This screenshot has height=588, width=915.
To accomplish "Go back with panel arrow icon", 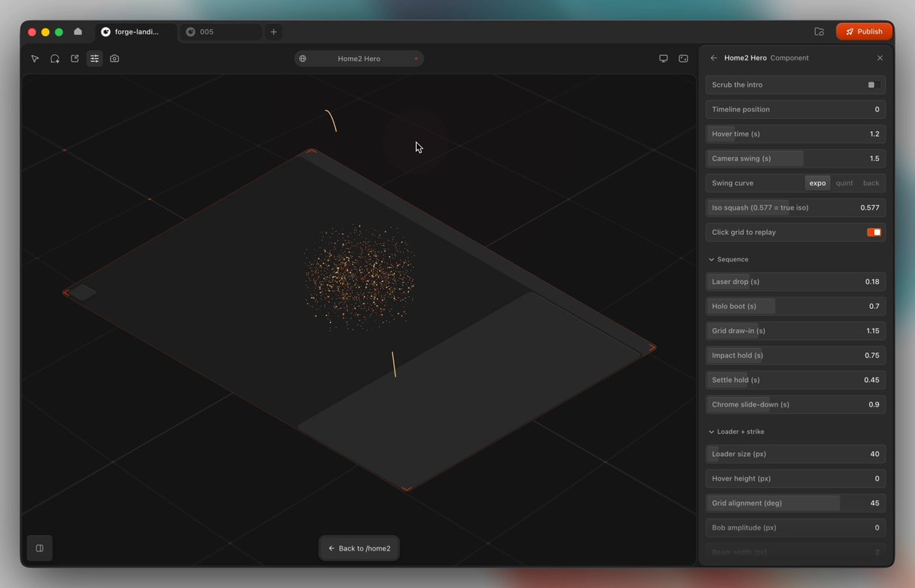I will point(714,58).
